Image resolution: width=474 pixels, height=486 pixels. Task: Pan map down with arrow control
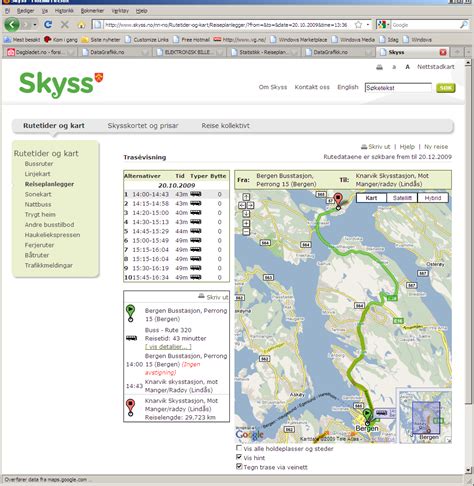pyautogui.click(x=246, y=214)
